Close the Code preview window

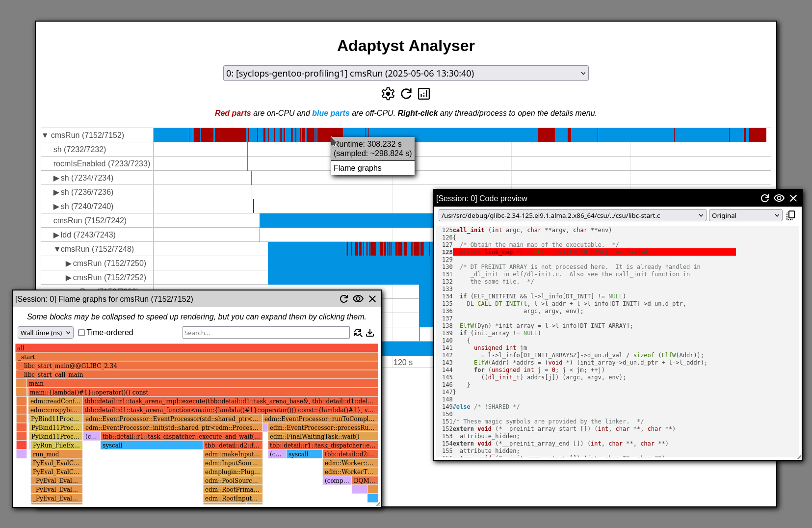tap(793, 198)
